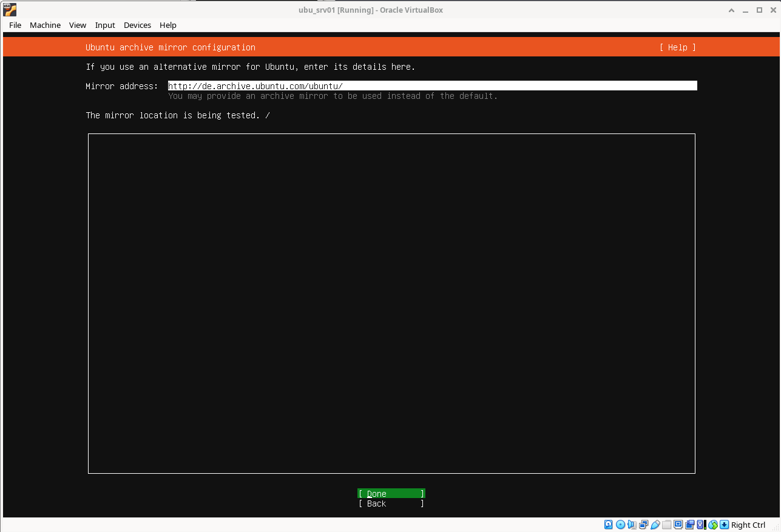This screenshot has width=781, height=532.
Task: Open the File menu
Action: 15,25
